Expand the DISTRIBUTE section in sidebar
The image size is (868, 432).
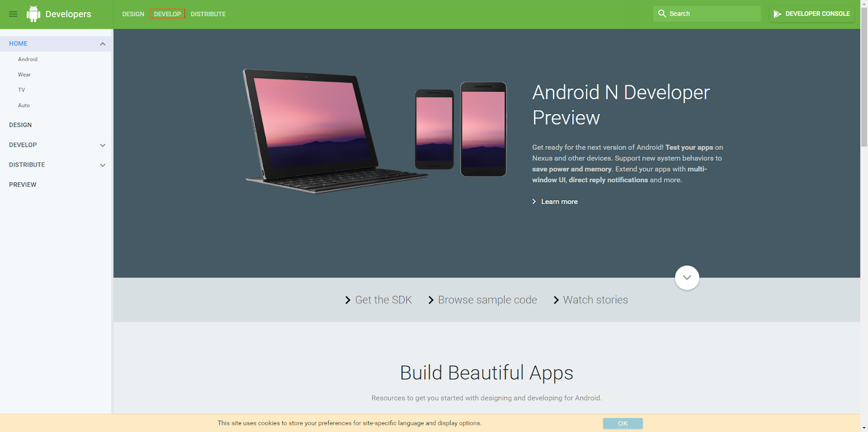click(103, 165)
